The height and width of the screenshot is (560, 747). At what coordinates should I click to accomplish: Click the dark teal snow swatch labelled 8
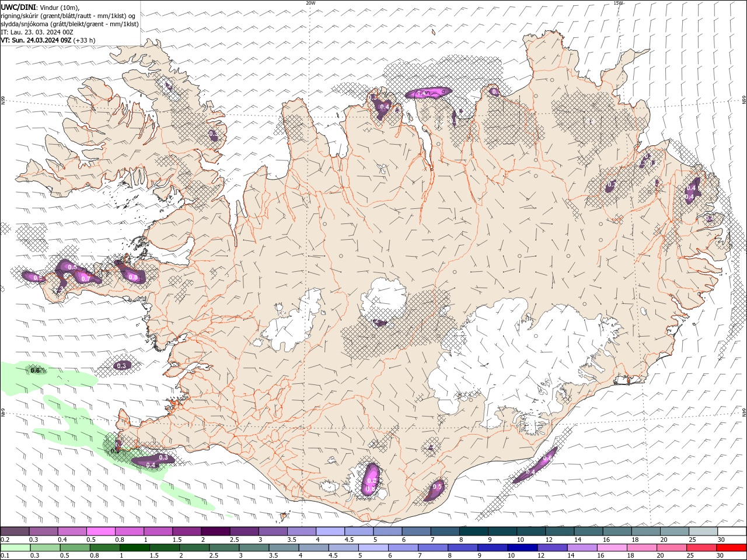coord(474,531)
